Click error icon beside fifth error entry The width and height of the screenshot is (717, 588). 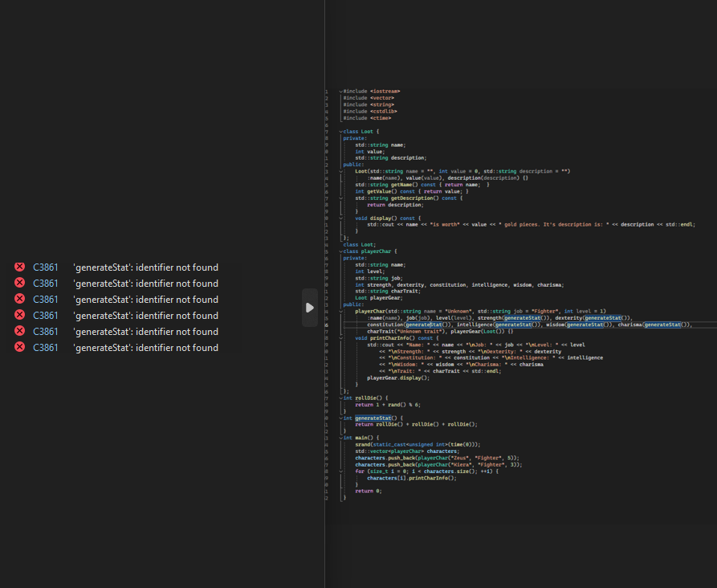pyautogui.click(x=19, y=331)
